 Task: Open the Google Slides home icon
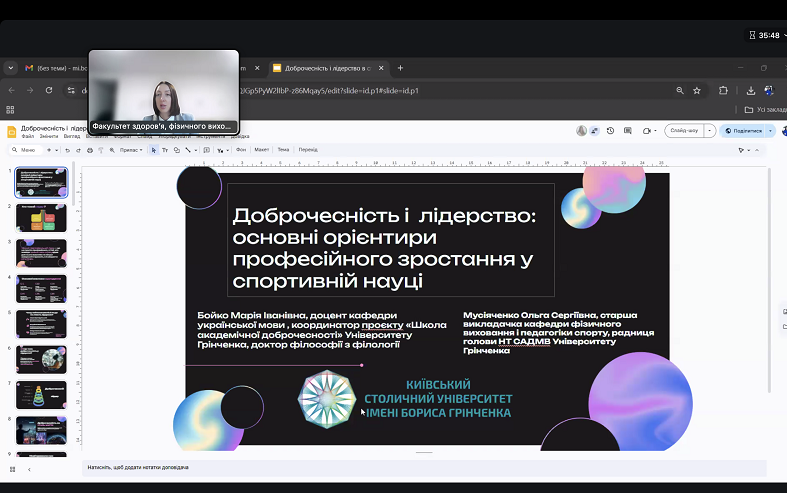click(12, 132)
